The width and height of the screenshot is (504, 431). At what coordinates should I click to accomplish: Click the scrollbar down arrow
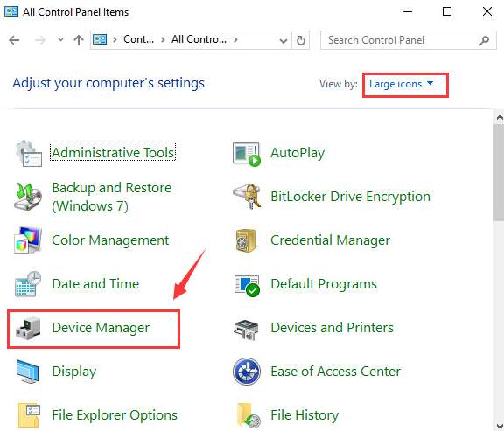coord(500,426)
